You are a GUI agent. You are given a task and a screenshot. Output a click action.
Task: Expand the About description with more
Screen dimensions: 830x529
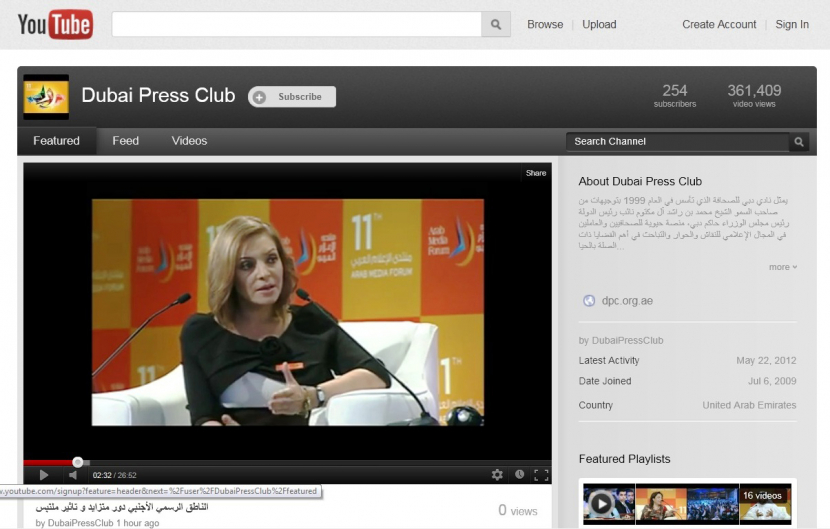tap(783, 267)
